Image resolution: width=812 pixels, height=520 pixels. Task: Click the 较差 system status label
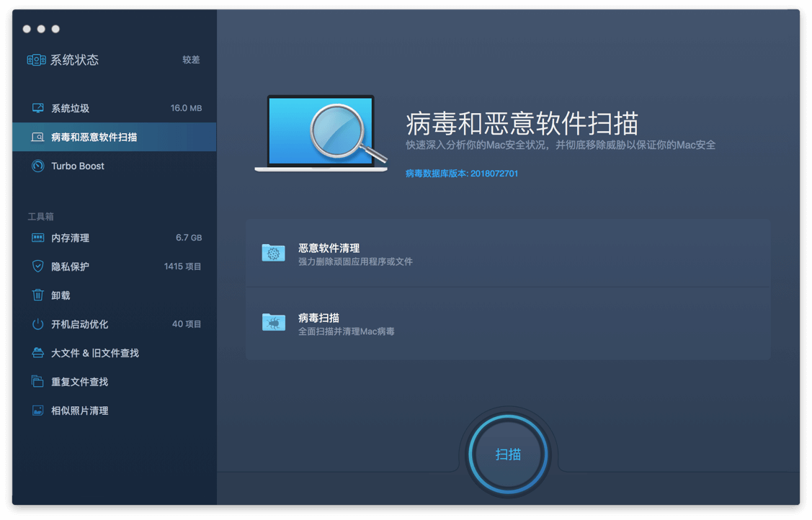tap(191, 60)
